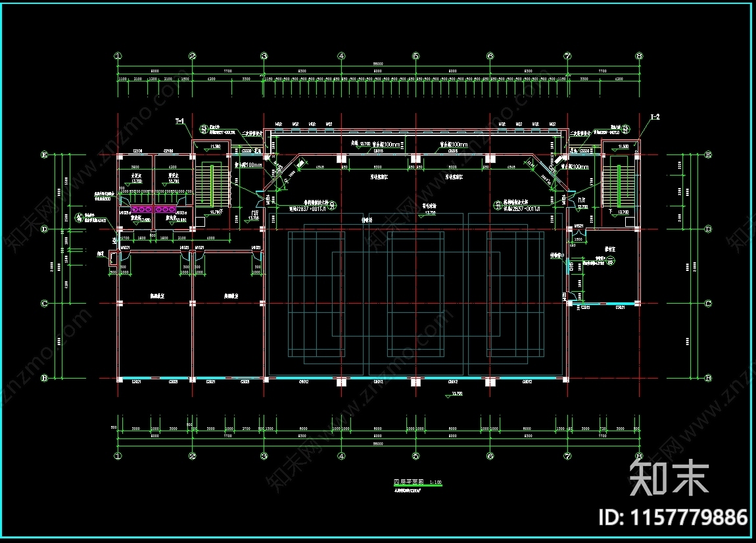Select the 56000 overall dimension at the bottom
Image resolution: width=756 pixels, height=543 pixels.
pos(378,443)
